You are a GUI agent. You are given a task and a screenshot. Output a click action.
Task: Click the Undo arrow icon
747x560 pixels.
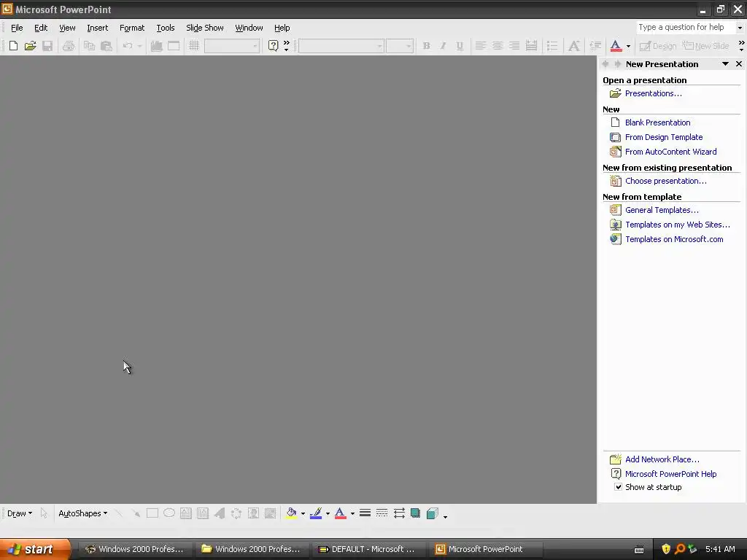[127, 46]
